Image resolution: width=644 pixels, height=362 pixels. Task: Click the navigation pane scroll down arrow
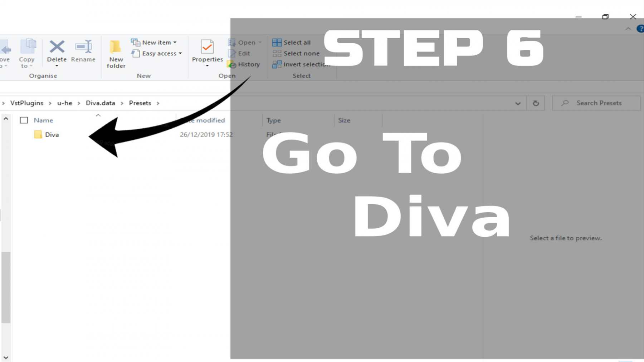click(x=6, y=357)
